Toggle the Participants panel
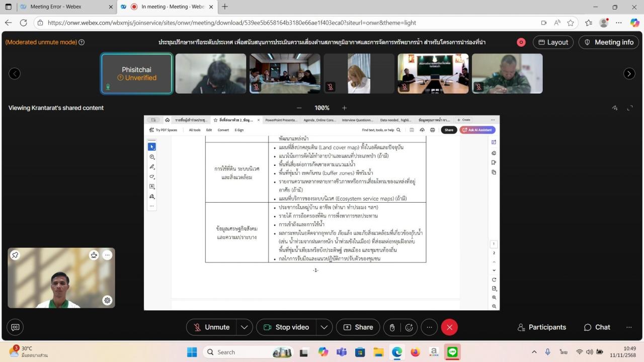The width and height of the screenshot is (644, 362). [x=541, y=327]
